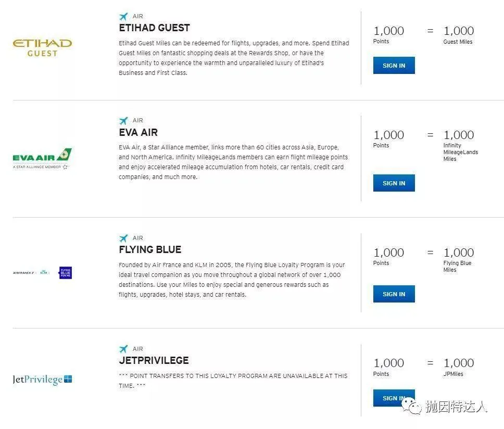Screen dimensions: 504x429
Task: Sign in for JetPrivilege transfer
Action: pyautogui.click(x=394, y=398)
